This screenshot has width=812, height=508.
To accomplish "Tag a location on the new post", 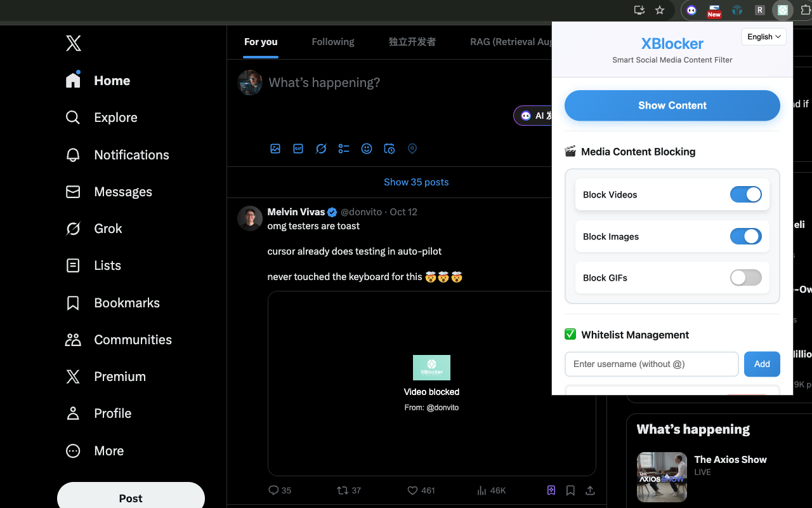I will [412, 149].
